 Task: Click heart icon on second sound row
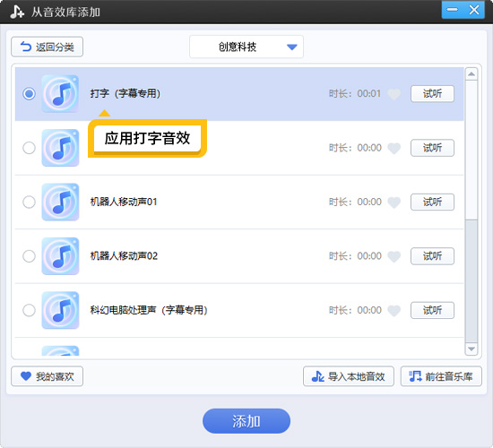tap(394, 148)
